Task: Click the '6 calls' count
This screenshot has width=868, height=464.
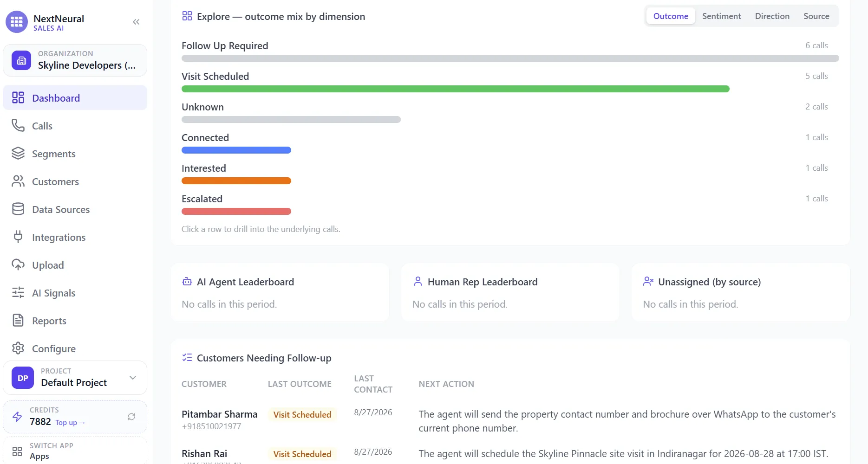Action: coord(816,45)
